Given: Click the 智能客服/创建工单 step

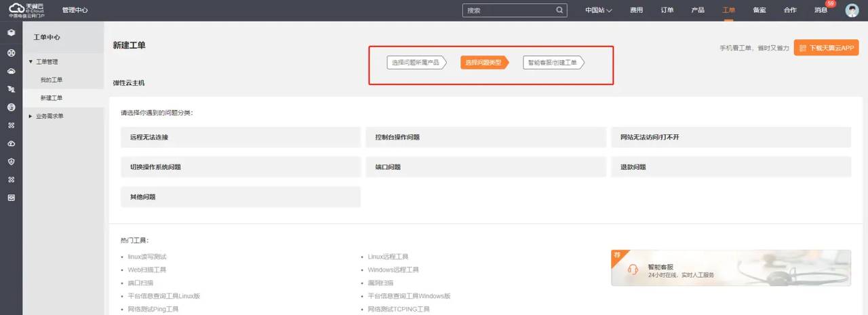Looking at the screenshot, I should [x=553, y=62].
